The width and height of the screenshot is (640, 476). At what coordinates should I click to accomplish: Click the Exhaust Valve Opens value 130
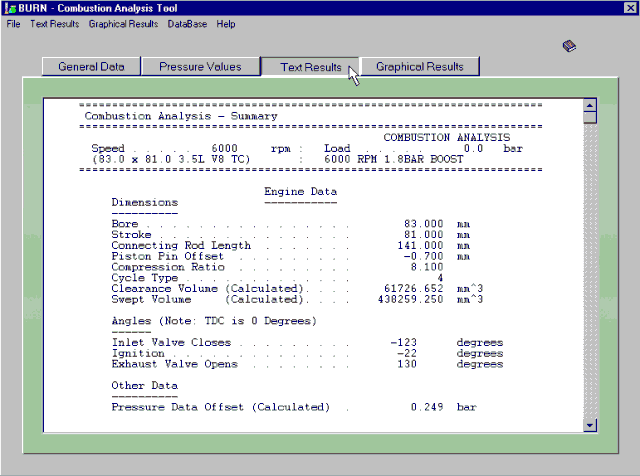(407, 364)
